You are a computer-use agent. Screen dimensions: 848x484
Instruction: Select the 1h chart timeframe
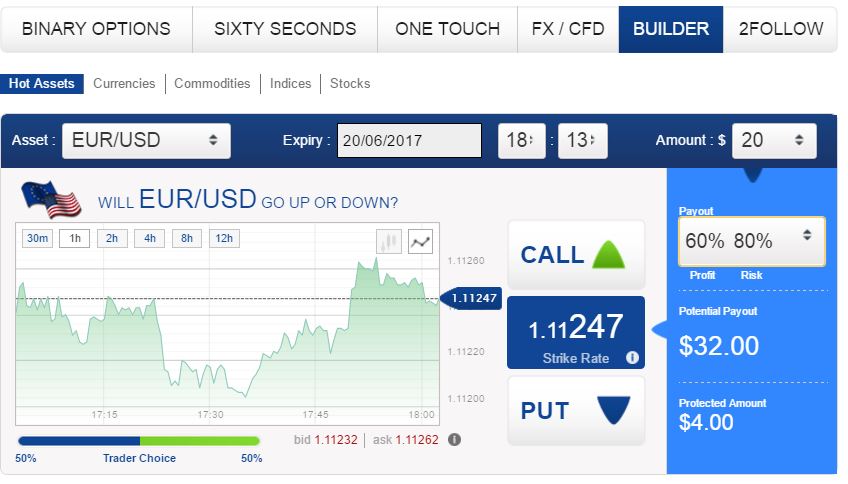coord(75,238)
